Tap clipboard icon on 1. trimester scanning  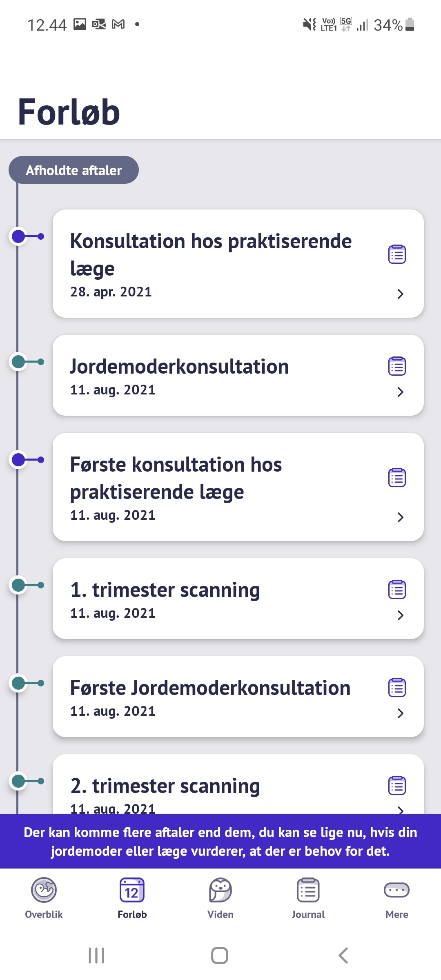(x=396, y=590)
